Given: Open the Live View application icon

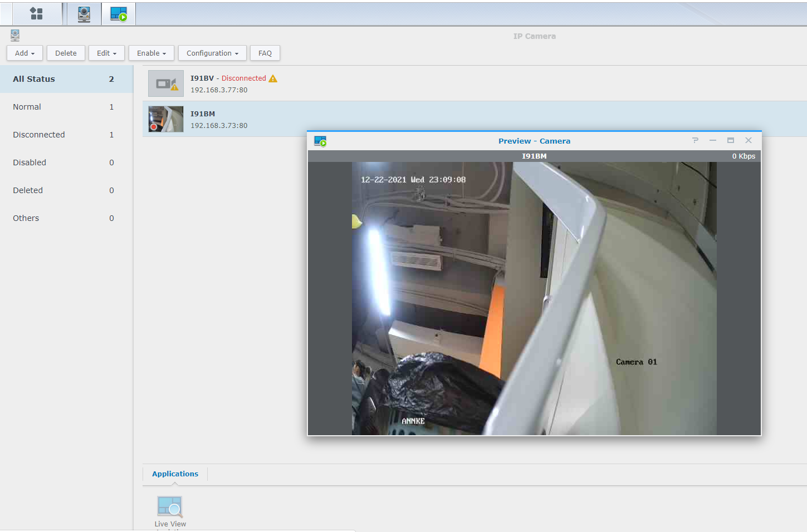Looking at the screenshot, I should 170,507.
